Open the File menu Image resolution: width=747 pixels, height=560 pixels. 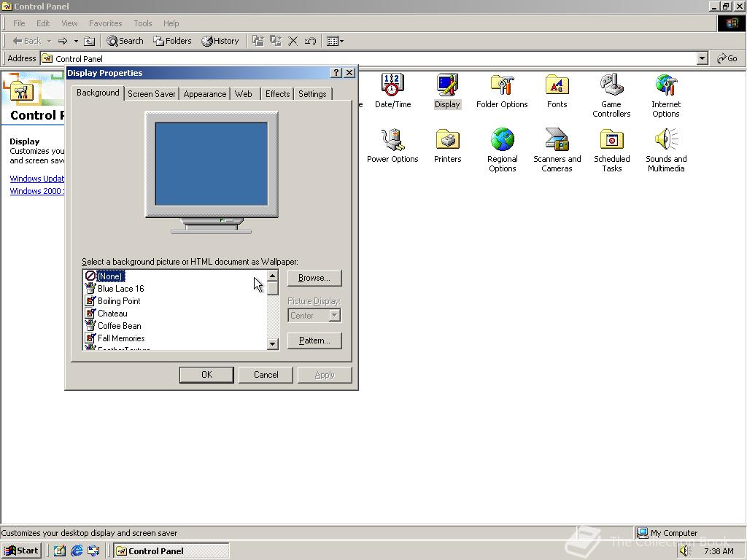[19, 23]
